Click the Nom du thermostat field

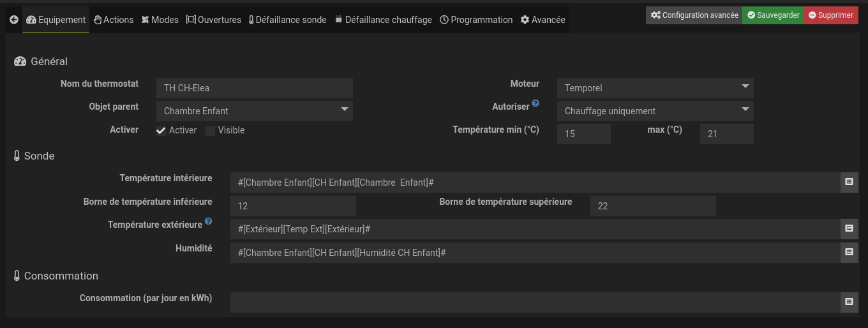pyautogui.click(x=254, y=88)
